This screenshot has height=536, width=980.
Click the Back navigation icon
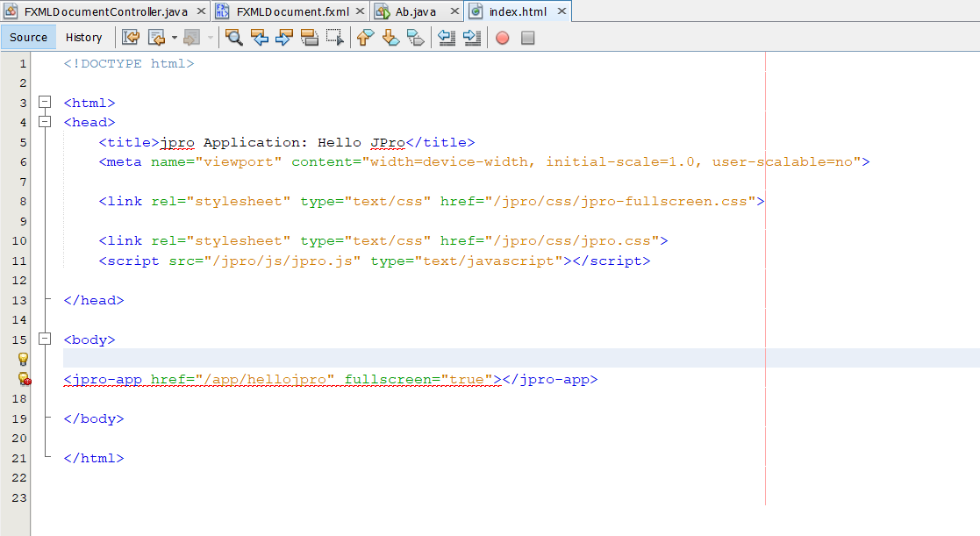(156, 38)
